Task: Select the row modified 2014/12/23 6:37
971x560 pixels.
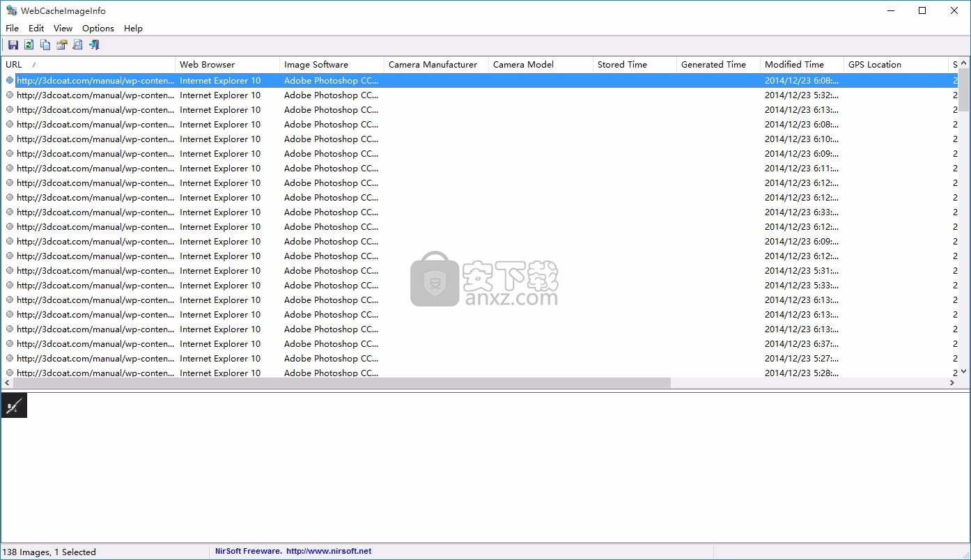Action: pyautogui.click(x=479, y=344)
